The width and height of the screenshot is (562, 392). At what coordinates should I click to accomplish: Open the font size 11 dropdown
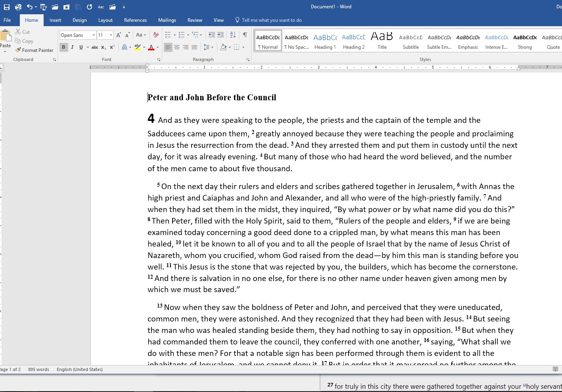click(111, 35)
